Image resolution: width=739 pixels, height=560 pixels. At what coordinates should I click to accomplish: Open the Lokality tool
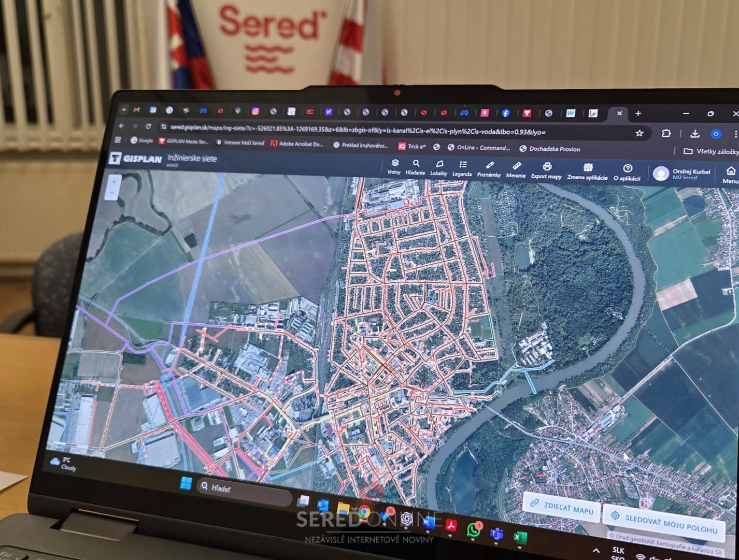point(439,167)
